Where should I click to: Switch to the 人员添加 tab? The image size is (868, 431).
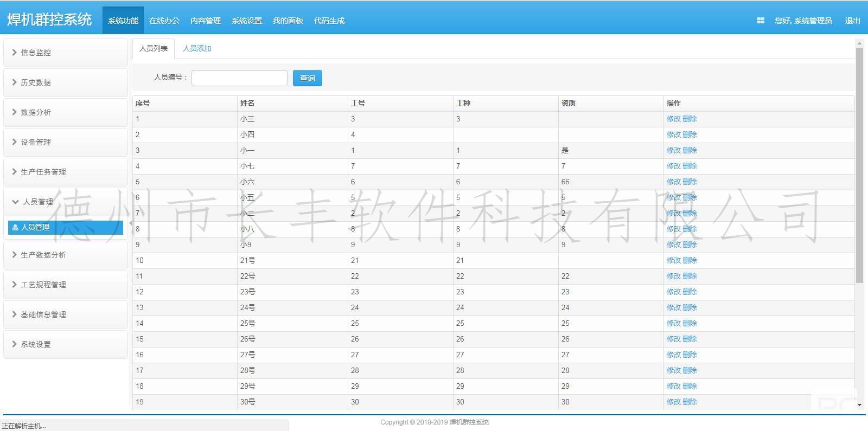click(196, 48)
